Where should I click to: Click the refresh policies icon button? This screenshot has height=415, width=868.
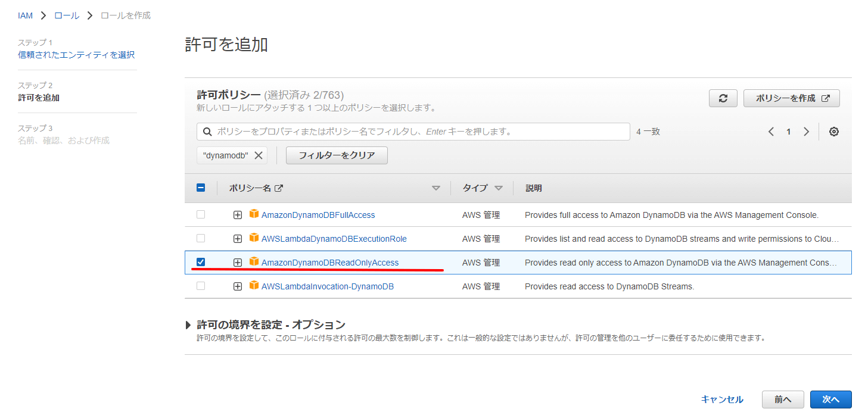click(x=723, y=98)
